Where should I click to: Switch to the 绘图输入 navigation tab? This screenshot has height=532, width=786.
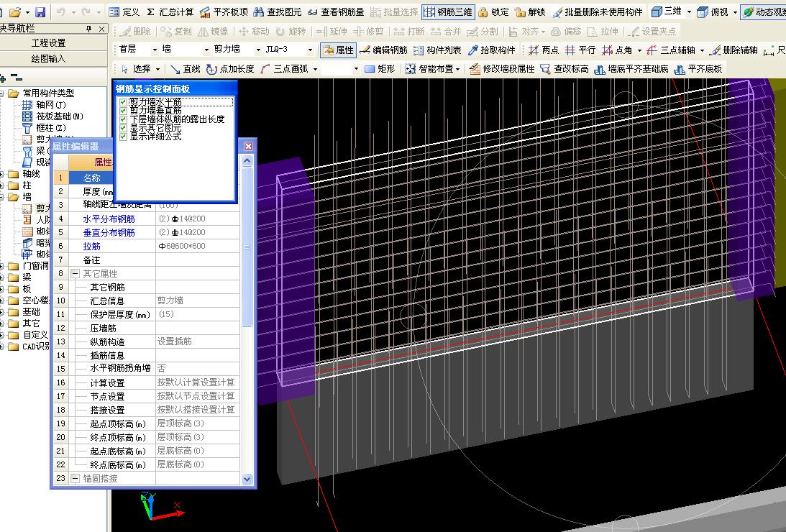point(49,58)
